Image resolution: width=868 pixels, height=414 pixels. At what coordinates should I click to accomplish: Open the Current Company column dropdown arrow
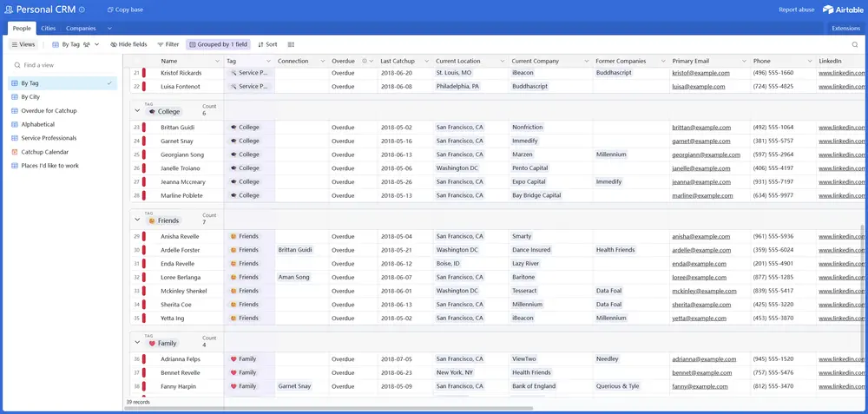point(586,61)
